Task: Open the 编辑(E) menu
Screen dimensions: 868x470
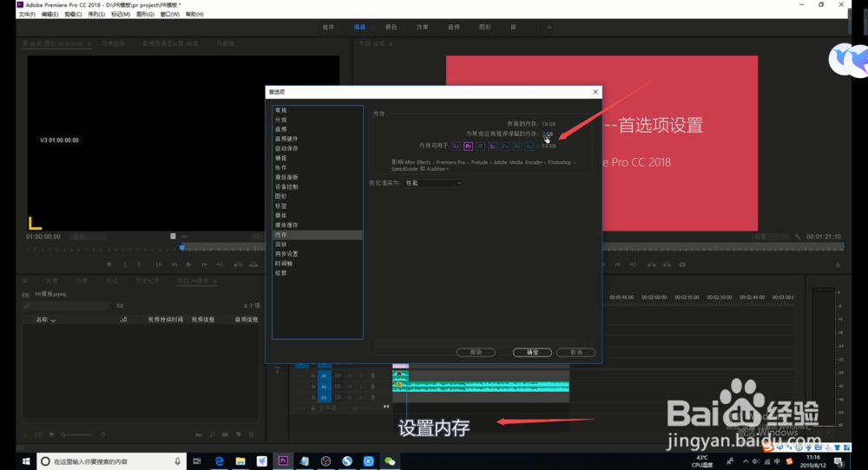Action: coord(49,15)
